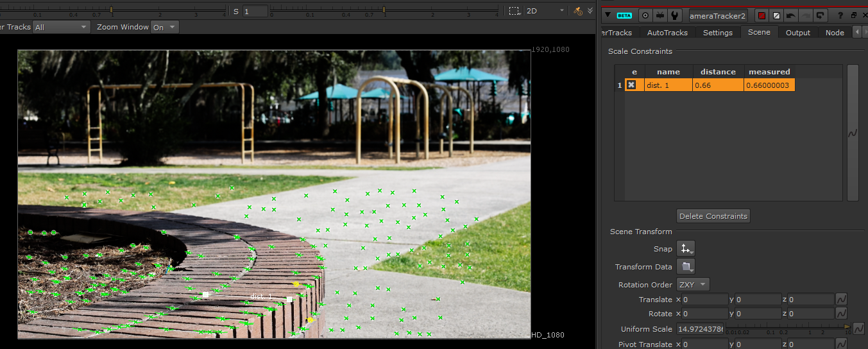Image resolution: width=868 pixels, height=349 pixels.
Task: Click the S saturation value field
Action: click(255, 11)
